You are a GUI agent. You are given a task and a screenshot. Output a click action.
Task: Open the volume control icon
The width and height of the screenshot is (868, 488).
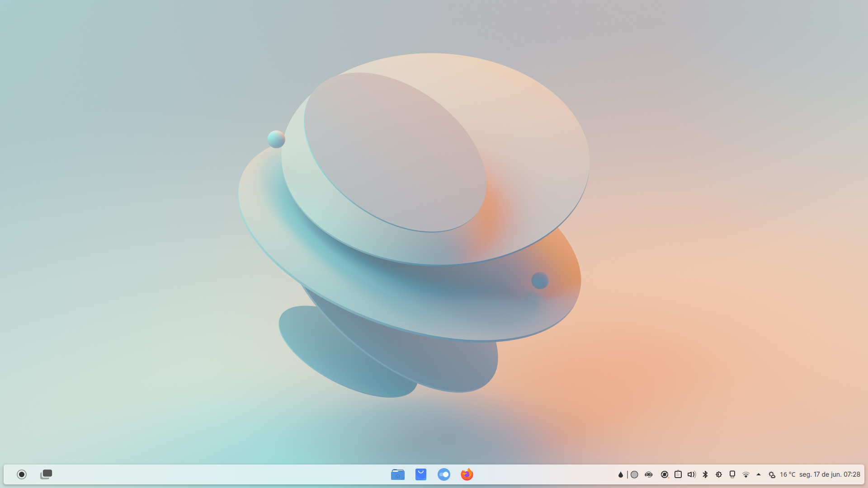pos(692,474)
